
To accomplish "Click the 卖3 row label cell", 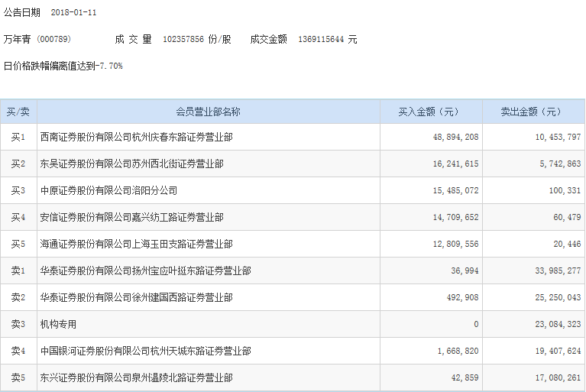I will [18, 324].
